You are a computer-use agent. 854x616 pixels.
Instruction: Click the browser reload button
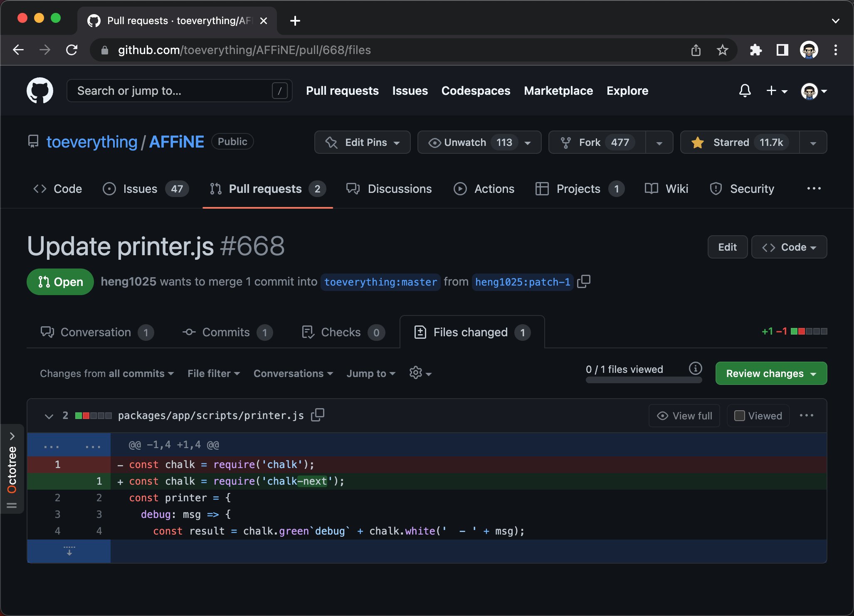pyautogui.click(x=72, y=50)
